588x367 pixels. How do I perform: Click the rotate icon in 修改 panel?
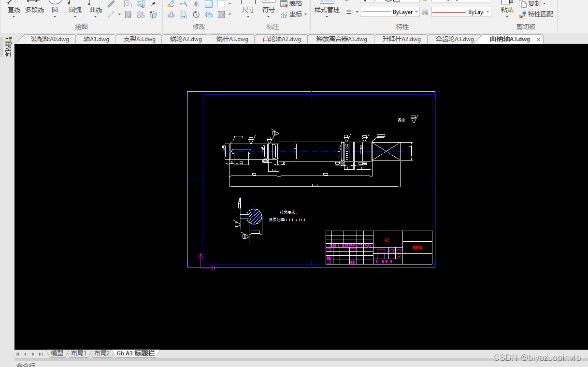196,15
